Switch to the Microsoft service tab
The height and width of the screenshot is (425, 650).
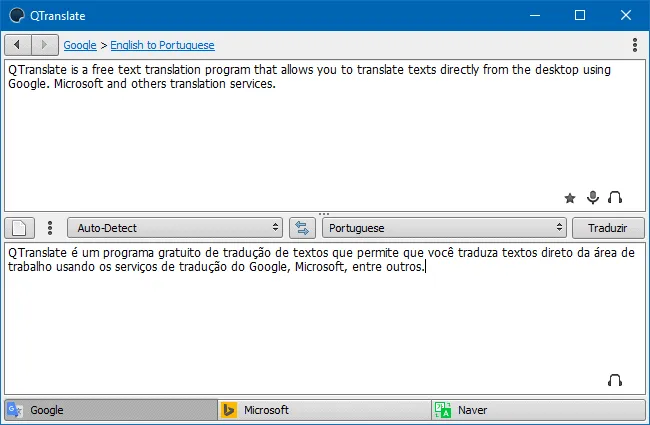pyautogui.click(x=325, y=410)
